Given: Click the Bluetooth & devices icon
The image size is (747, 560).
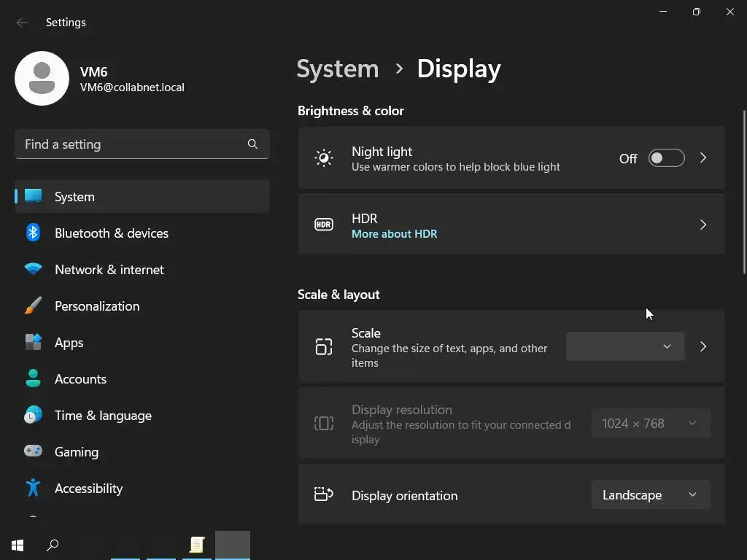Looking at the screenshot, I should [x=33, y=233].
